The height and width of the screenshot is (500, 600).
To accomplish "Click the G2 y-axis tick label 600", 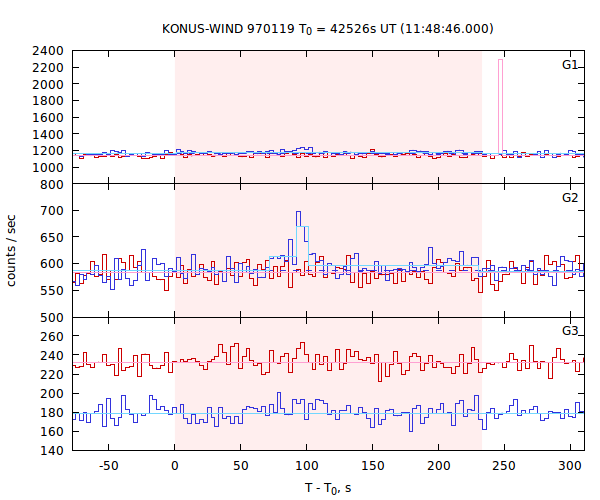I will point(52,264).
